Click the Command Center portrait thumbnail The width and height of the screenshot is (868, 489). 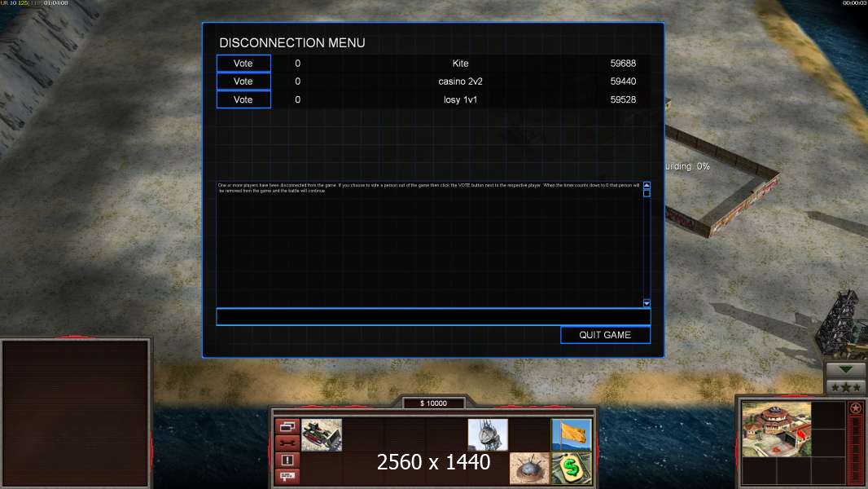[x=776, y=430]
